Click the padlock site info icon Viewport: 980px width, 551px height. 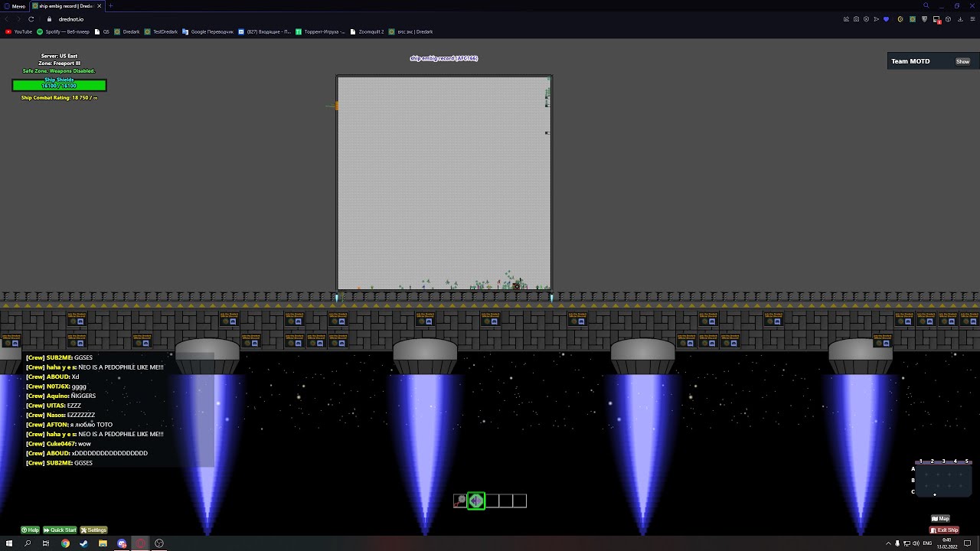[50, 19]
